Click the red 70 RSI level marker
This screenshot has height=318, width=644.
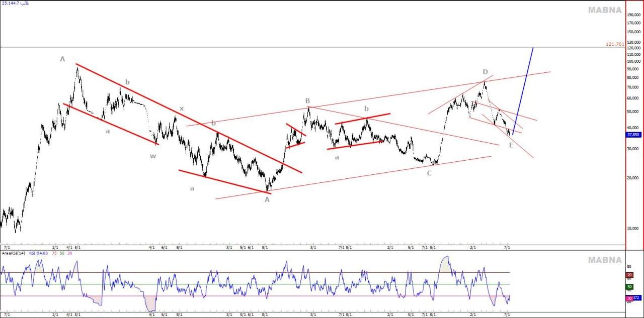coord(629,275)
